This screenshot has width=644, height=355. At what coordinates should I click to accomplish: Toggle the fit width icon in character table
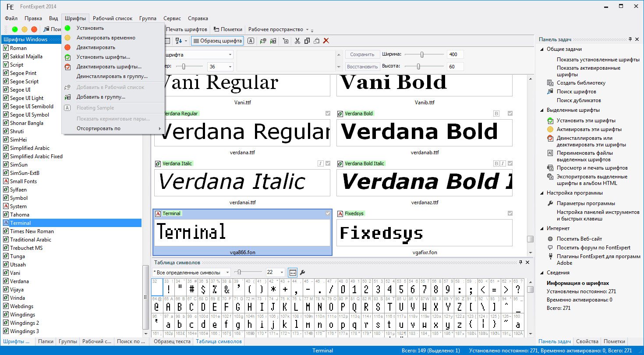tap(293, 273)
